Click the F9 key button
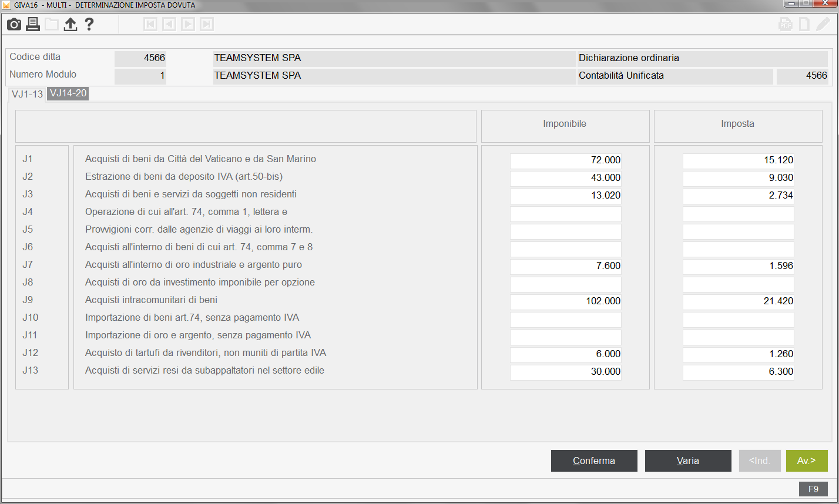This screenshot has width=839, height=504. (x=813, y=489)
